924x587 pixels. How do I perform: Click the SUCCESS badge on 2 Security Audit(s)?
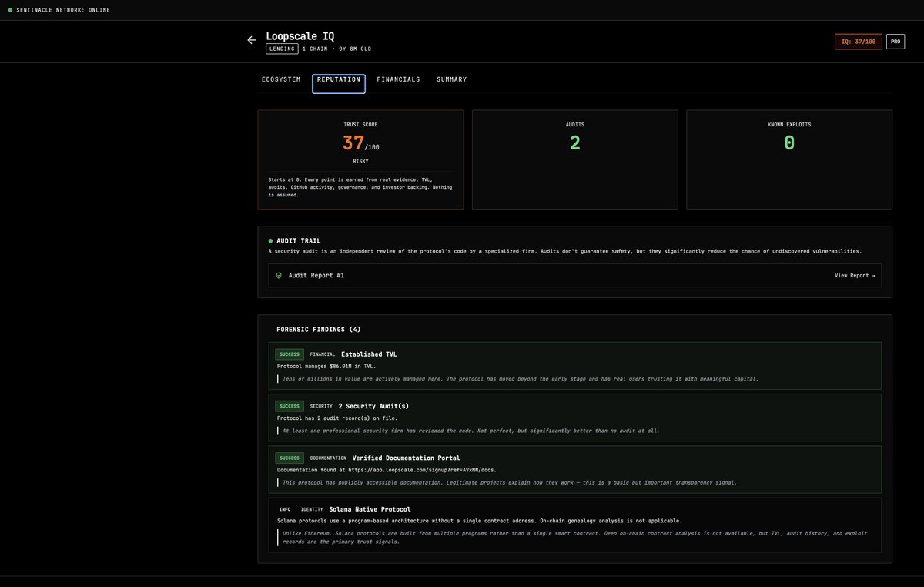click(290, 406)
